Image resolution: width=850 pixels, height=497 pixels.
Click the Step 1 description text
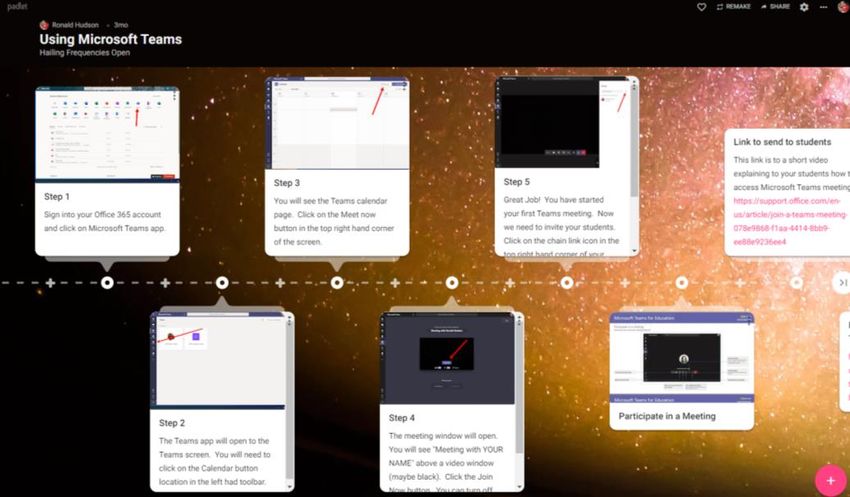[x=105, y=222]
